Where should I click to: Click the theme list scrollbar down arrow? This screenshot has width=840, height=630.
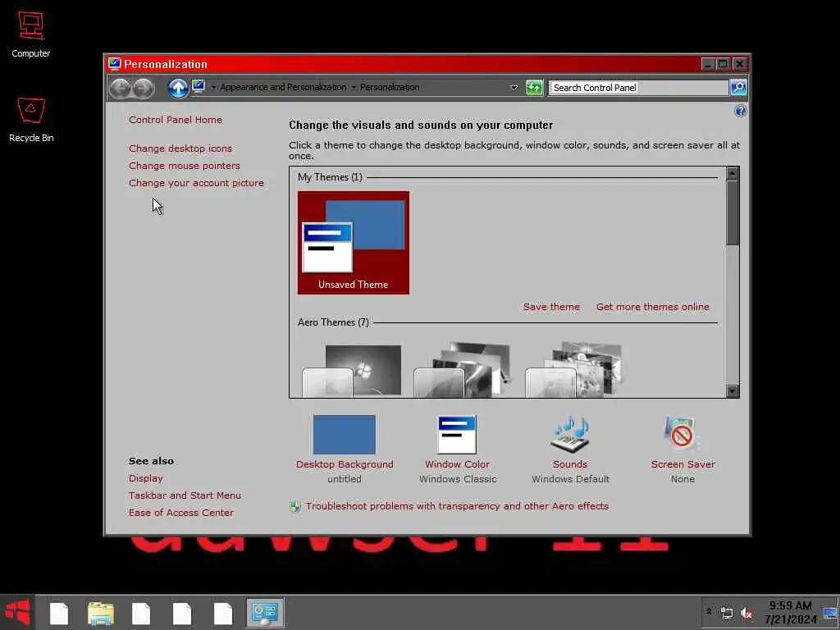coord(732,390)
